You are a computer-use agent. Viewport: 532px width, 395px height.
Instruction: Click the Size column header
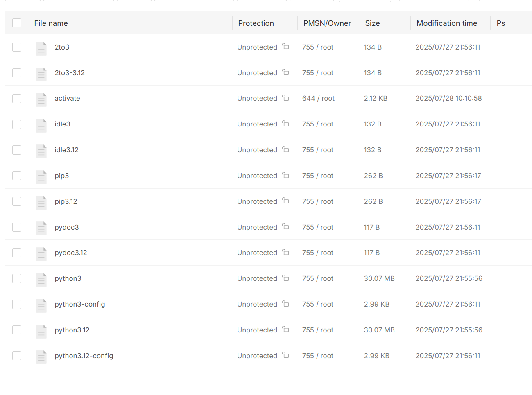[x=372, y=23]
